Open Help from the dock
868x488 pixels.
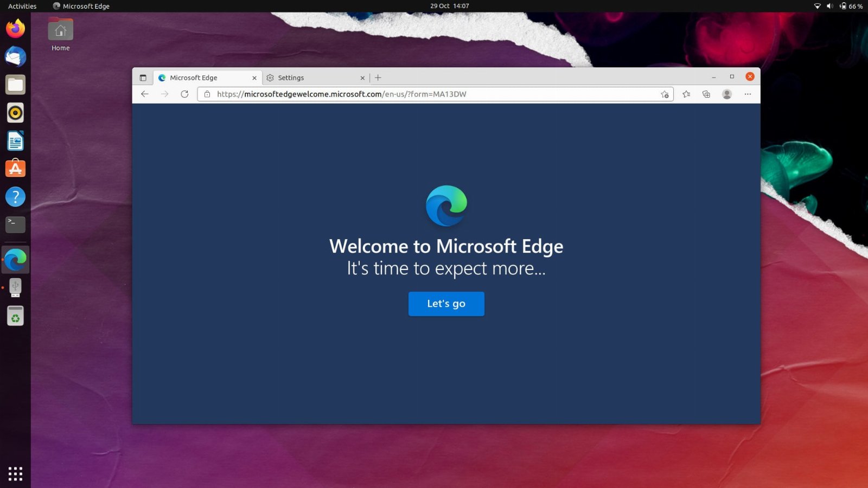click(15, 197)
